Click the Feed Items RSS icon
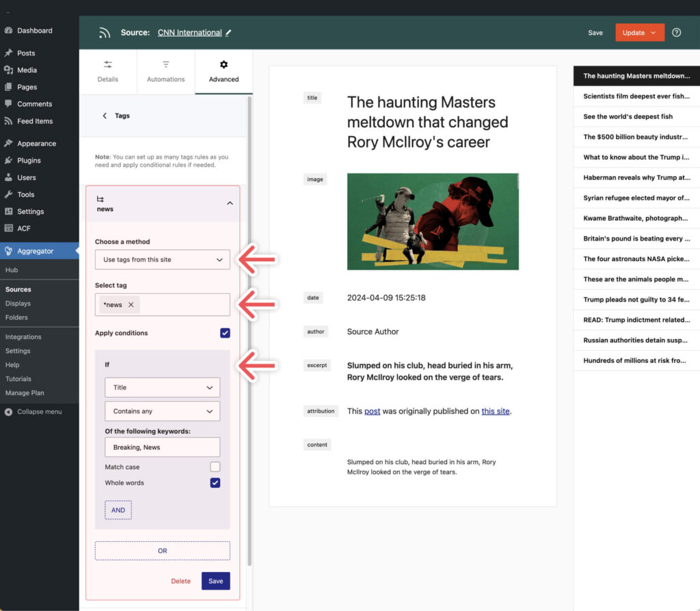700x611 pixels. point(8,121)
